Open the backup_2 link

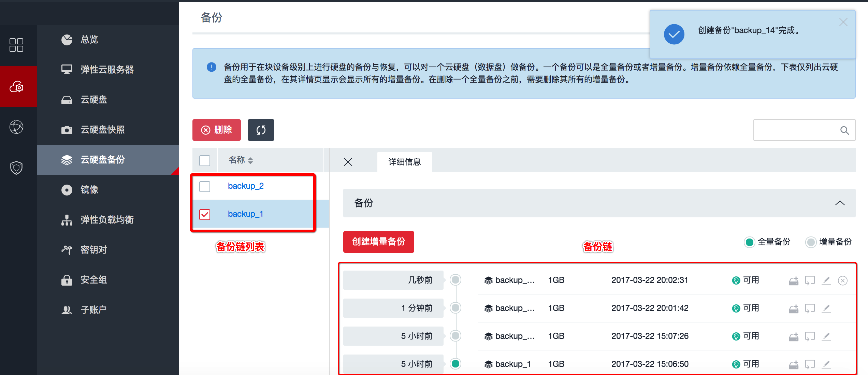(246, 186)
